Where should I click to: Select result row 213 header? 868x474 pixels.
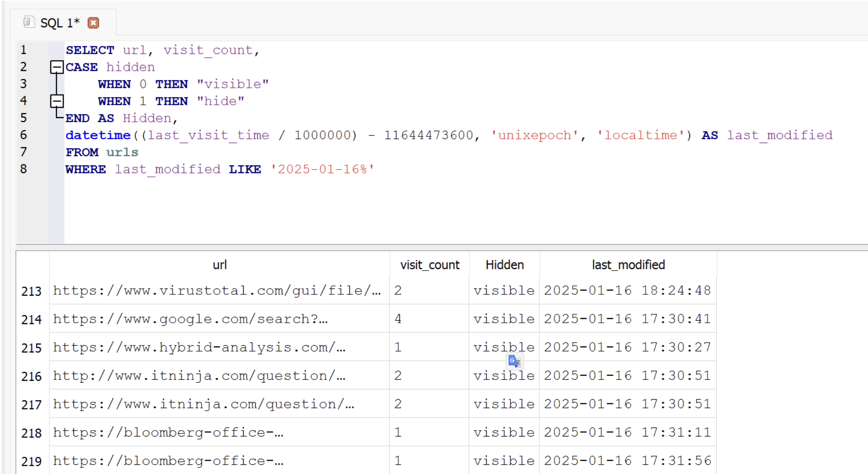[31, 291]
